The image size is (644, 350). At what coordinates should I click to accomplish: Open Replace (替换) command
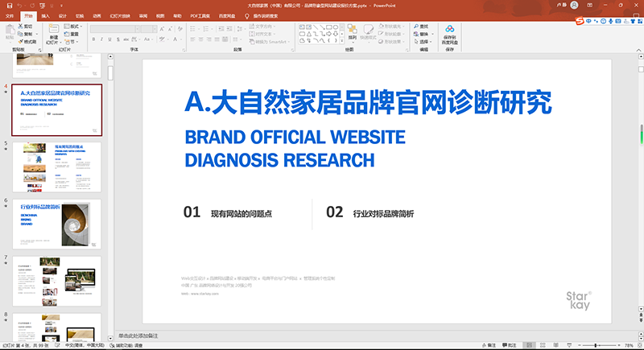pos(421,34)
